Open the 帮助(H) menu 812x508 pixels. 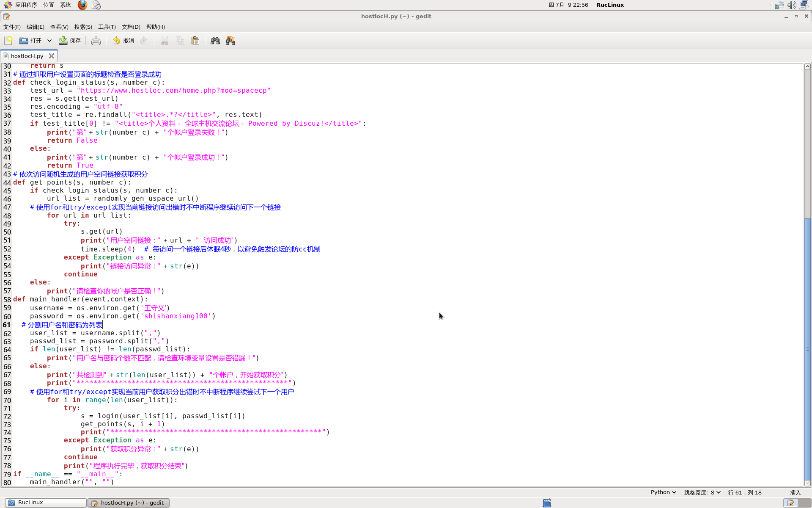[x=156, y=27]
